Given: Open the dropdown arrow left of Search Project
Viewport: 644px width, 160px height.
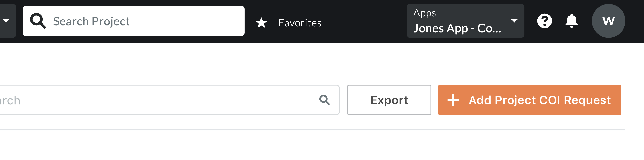Looking at the screenshot, I should point(6,21).
